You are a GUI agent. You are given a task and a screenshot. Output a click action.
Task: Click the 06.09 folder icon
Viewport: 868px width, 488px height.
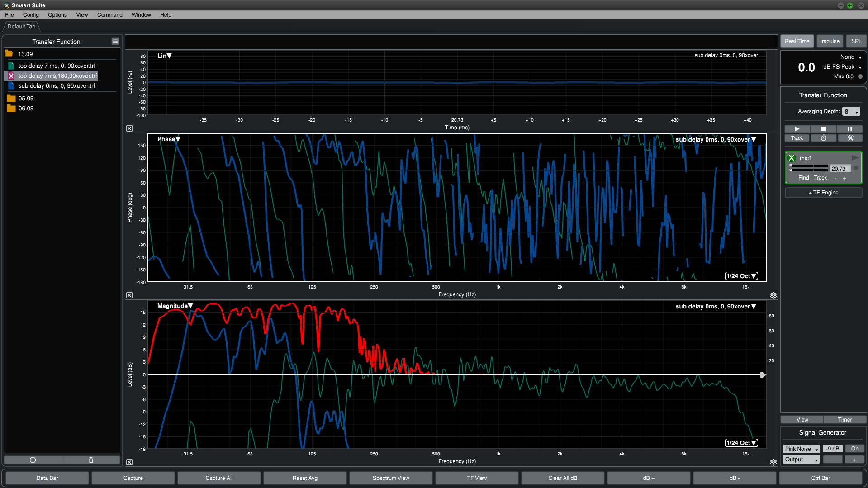pos(11,108)
